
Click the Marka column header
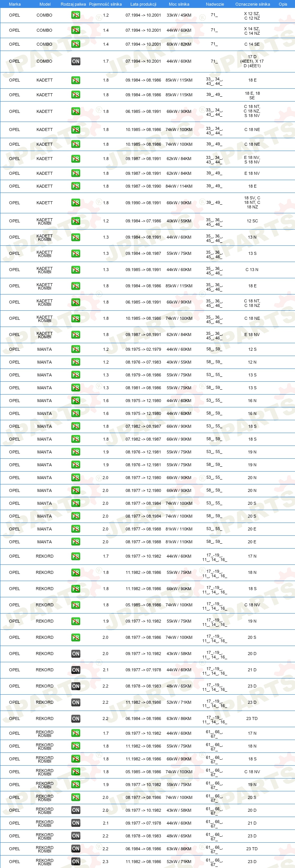click(x=15, y=4)
